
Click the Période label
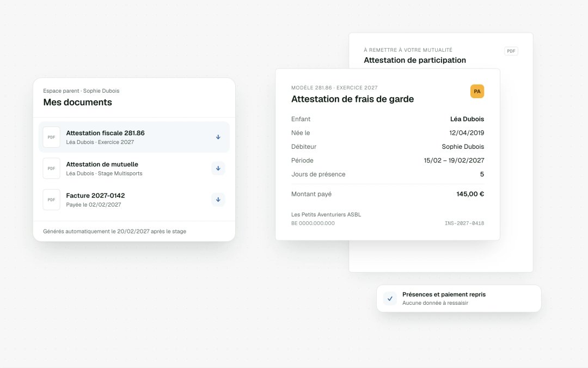pyautogui.click(x=302, y=160)
